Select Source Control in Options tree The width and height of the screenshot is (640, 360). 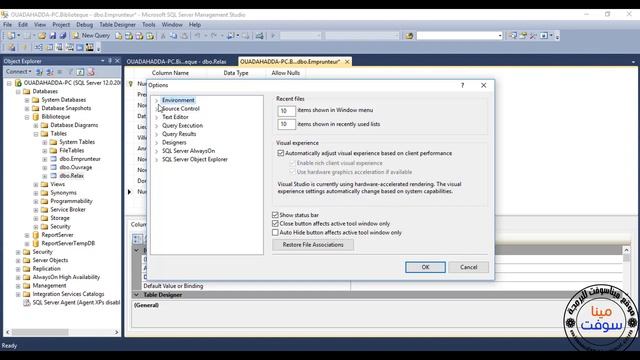tap(181, 109)
